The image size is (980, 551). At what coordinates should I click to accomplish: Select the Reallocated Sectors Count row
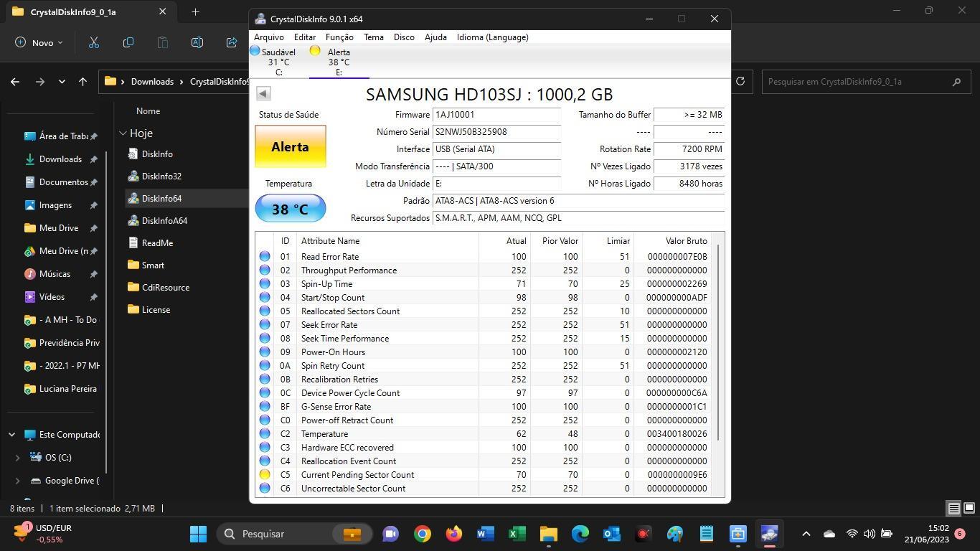click(484, 311)
